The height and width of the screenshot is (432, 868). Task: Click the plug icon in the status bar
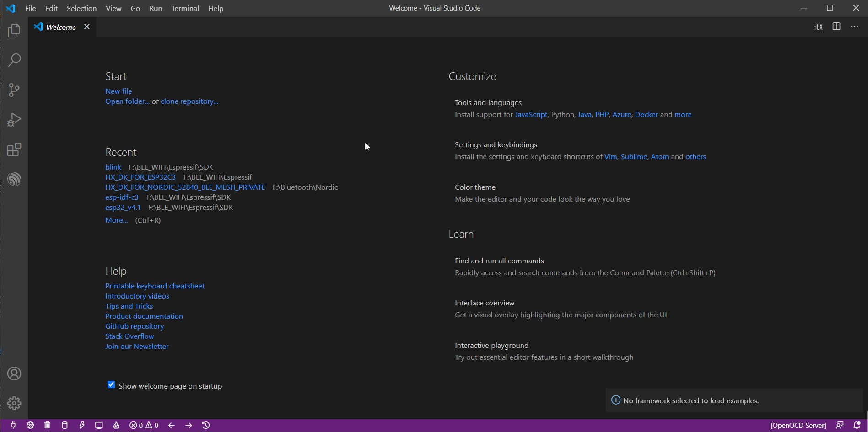(x=13, y=425)
